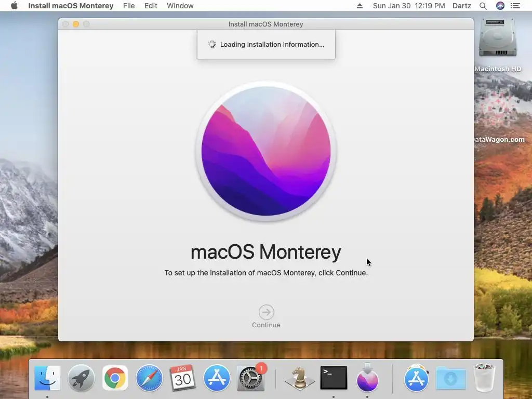Open Notification Center list icon

tap(515, 6)
